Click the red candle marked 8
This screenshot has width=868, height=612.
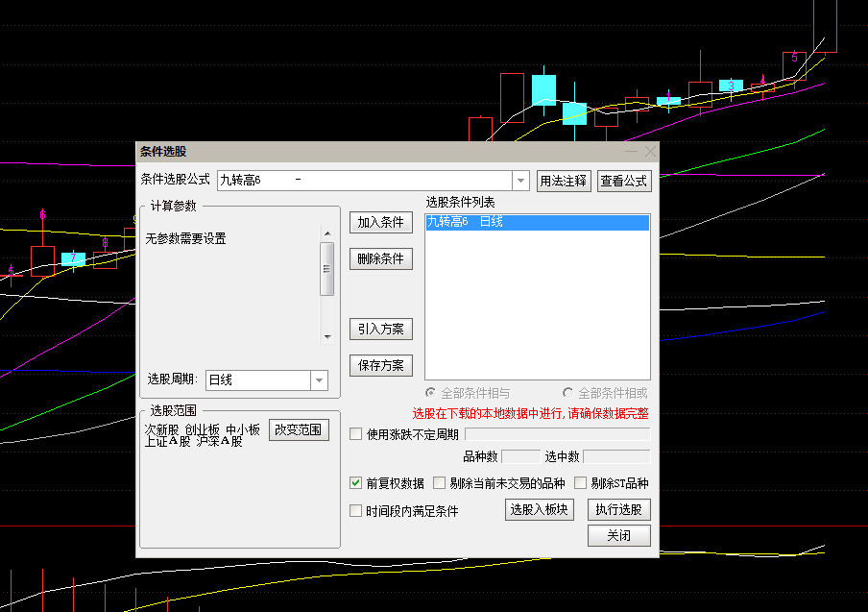tap(106, 260)
